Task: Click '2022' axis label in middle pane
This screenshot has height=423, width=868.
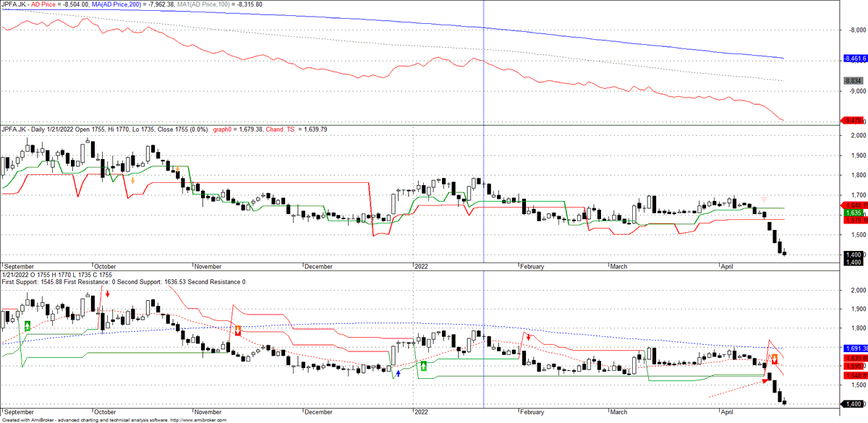Action: pyautogui.click(x=422, y=266)
